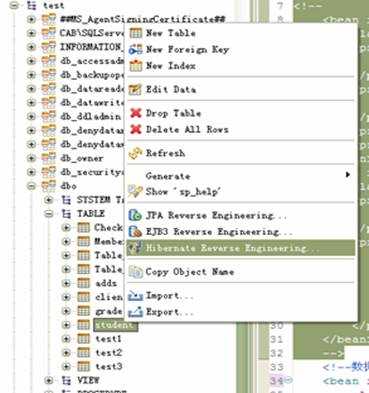Expand the db_ddladmin schema node
The width and height of the screenshot is (369, 393).
[x=31, y=117]
